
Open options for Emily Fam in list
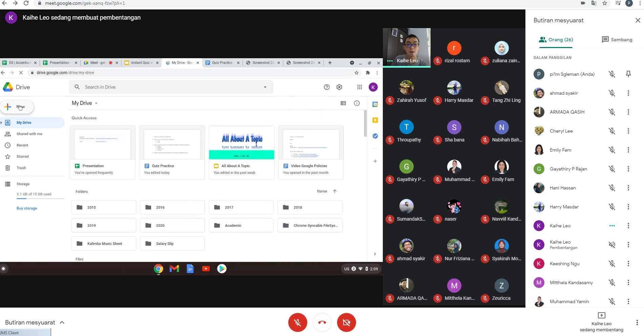[x=628, y=150]
